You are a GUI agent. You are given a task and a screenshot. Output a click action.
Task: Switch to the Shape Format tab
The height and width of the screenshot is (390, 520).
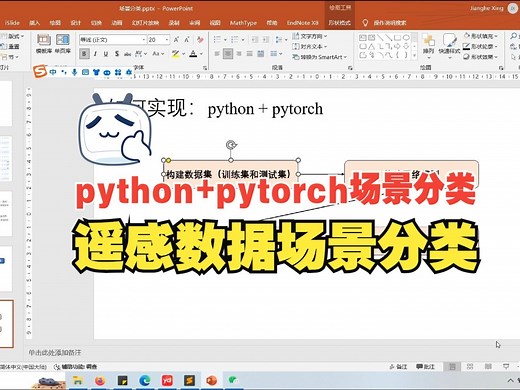tap(339, 23)
